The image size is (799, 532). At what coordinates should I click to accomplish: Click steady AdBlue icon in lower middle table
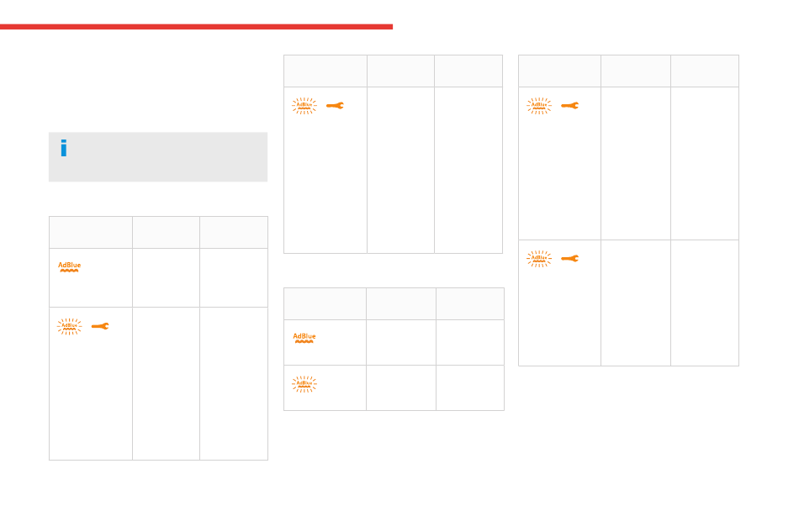pyautogui.click(x=304, y=338)
